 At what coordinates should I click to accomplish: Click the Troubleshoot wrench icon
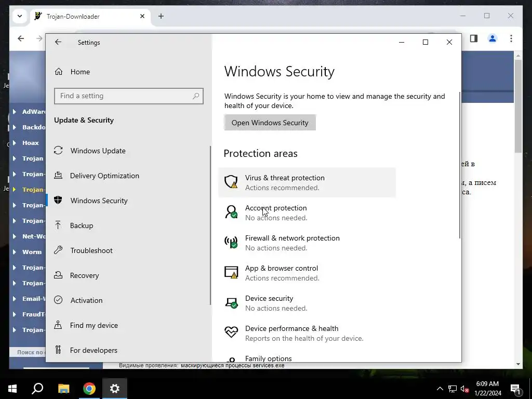click(x=58, y=250)
